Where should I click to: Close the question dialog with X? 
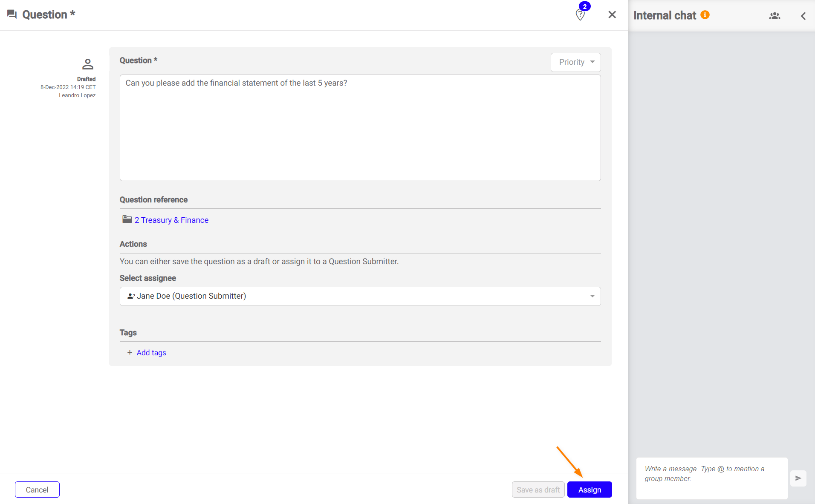coord(612,15)
